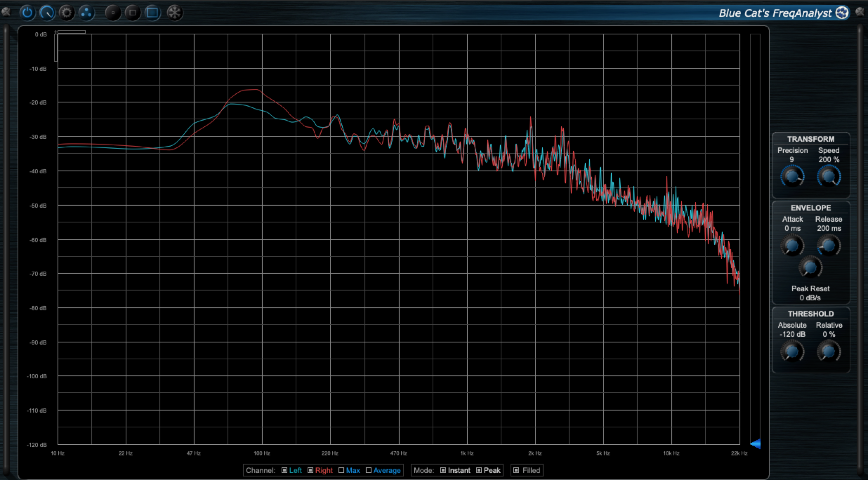The width and height of the screenshot is (868, 480).
Task: Click the snowflake freeze icon
Action: [175, 13]
